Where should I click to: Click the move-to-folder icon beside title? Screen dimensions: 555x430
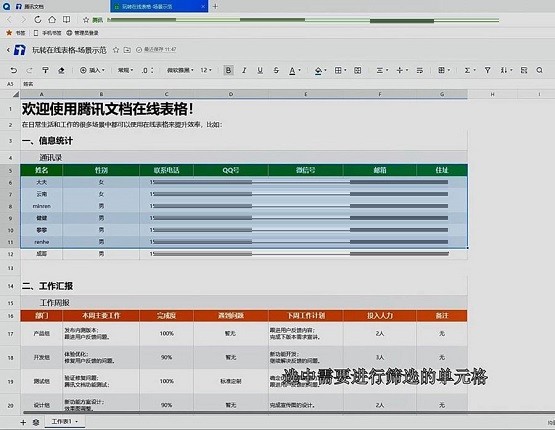[127, 50]
